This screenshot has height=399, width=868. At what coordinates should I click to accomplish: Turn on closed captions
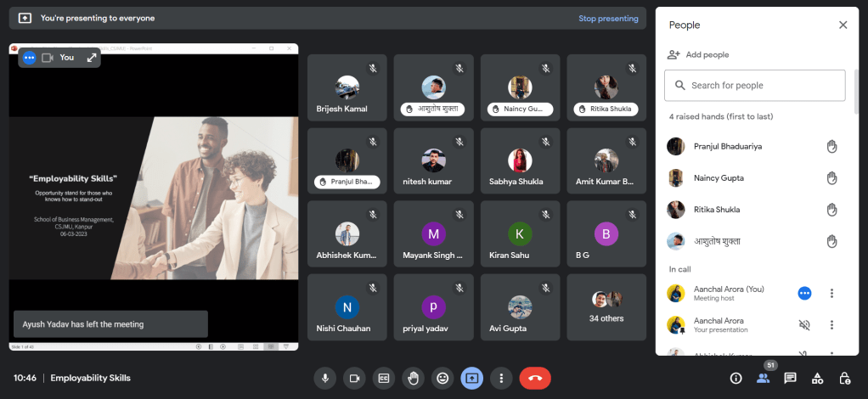point(384,378)
